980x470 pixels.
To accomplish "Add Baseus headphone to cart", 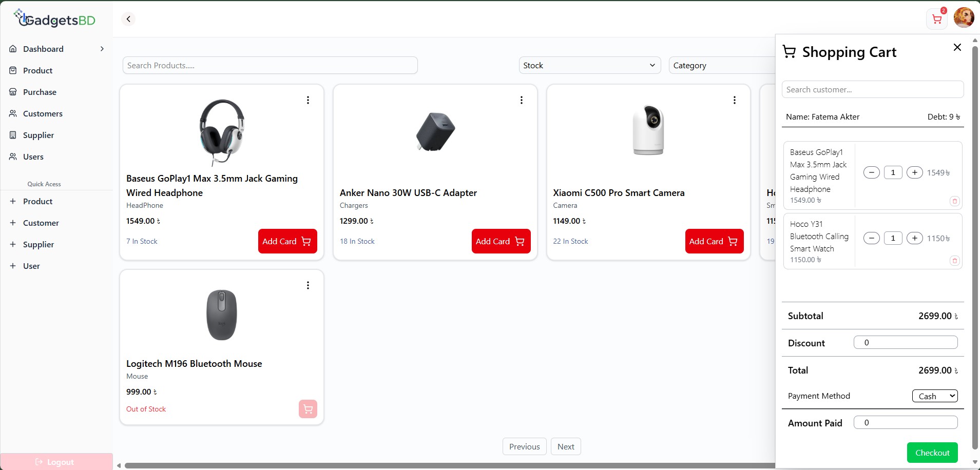I will pos(287,241).
